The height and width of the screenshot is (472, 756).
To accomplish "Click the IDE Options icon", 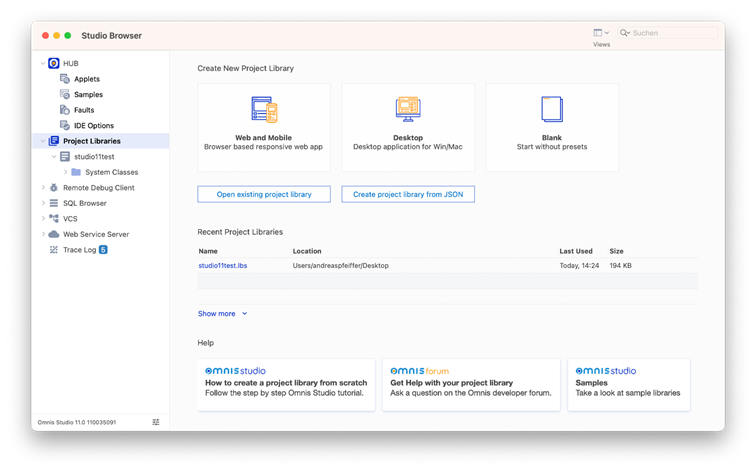I will [65, 125].
